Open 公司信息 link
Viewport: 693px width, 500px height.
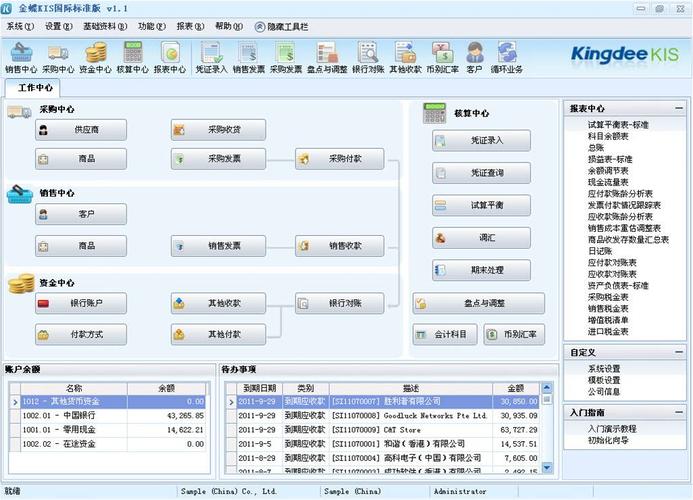point(604,392)
